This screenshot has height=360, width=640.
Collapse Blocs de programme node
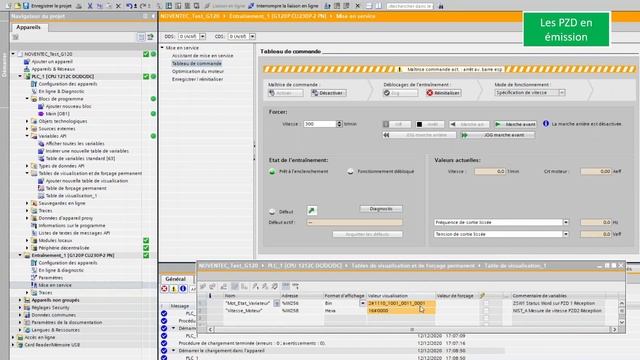pyautogui.click(x=27, y=99)
